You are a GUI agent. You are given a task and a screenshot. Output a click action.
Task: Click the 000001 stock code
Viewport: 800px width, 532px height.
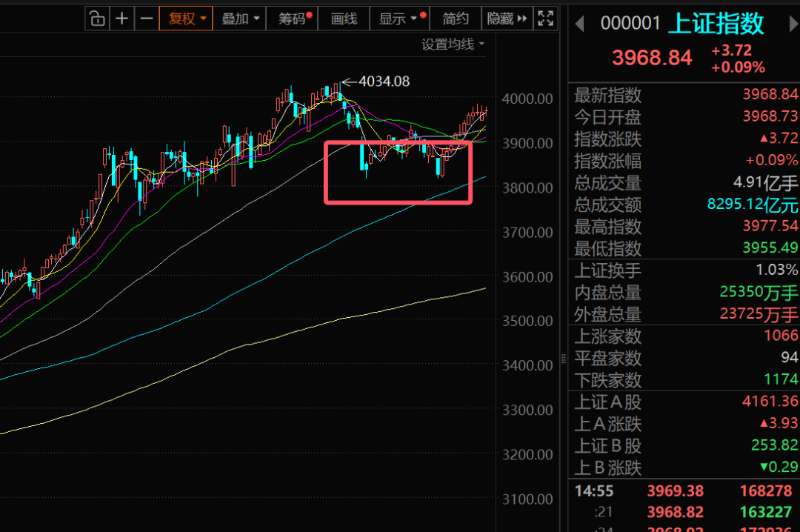pyautogui.click(x=630, y=24)
